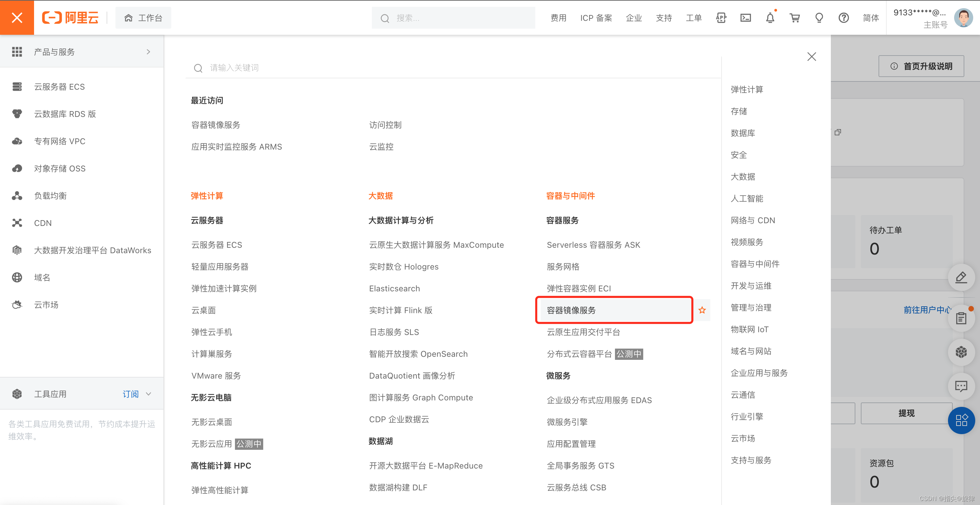
Task: Click the keyword input in product panel
Action: point(453,68)
